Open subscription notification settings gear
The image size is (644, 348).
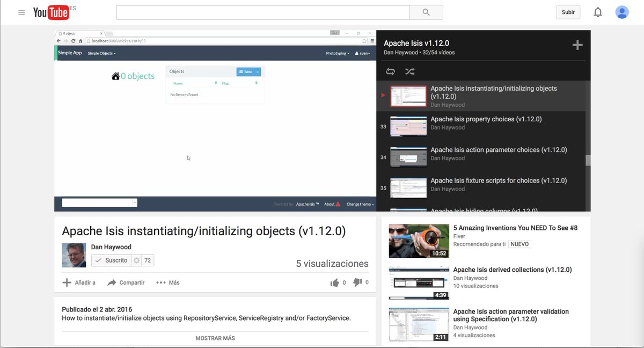pos(136,260)
